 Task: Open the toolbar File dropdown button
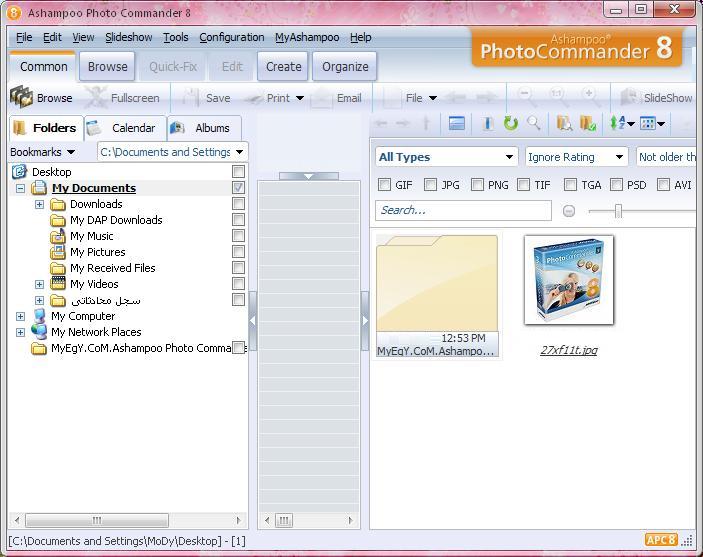click(x=421, y=98)
